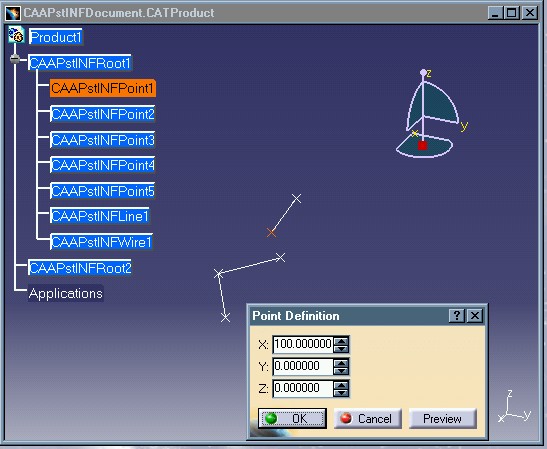
Task: Decrease the Y coordinate with down arrow
Action: [x=341, y=371]
